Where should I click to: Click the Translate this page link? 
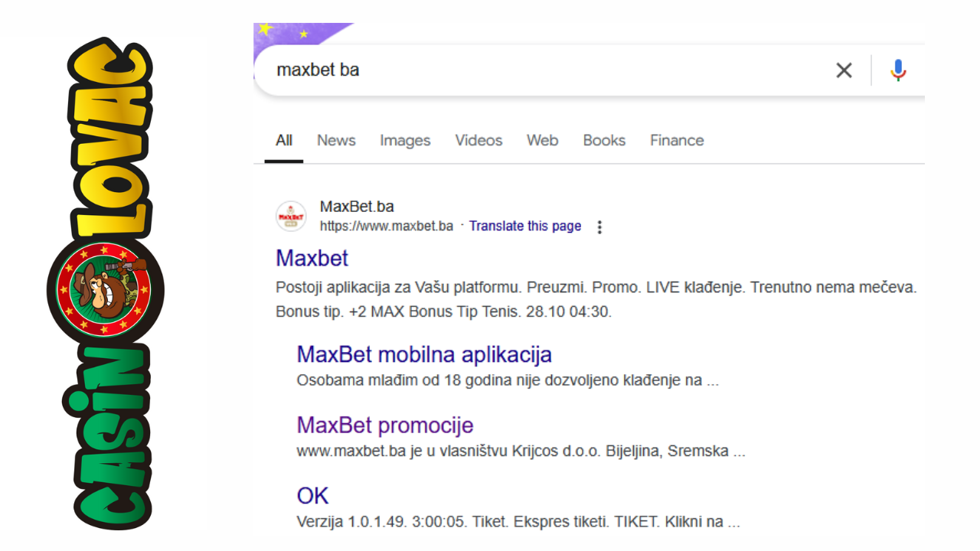(x=525, y=227)
